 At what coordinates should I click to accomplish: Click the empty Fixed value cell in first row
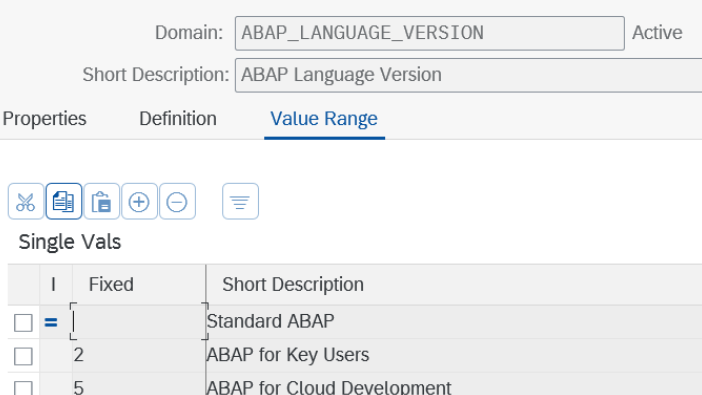(x=139, y=322)
